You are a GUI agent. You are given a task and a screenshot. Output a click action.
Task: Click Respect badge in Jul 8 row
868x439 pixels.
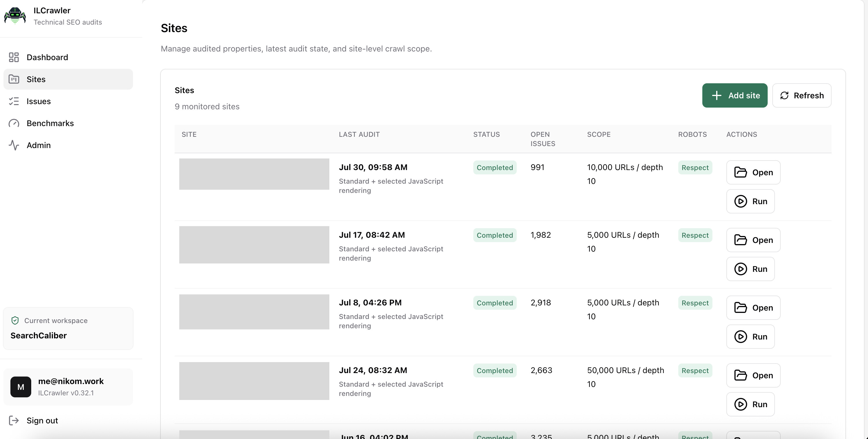[695, 303]
